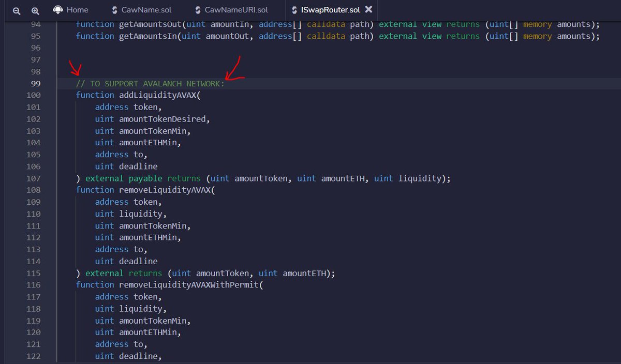Click 'uint liquidity' at end of line 107
Image resolution: width=621 pixels, height=364 pixels.
408,178
